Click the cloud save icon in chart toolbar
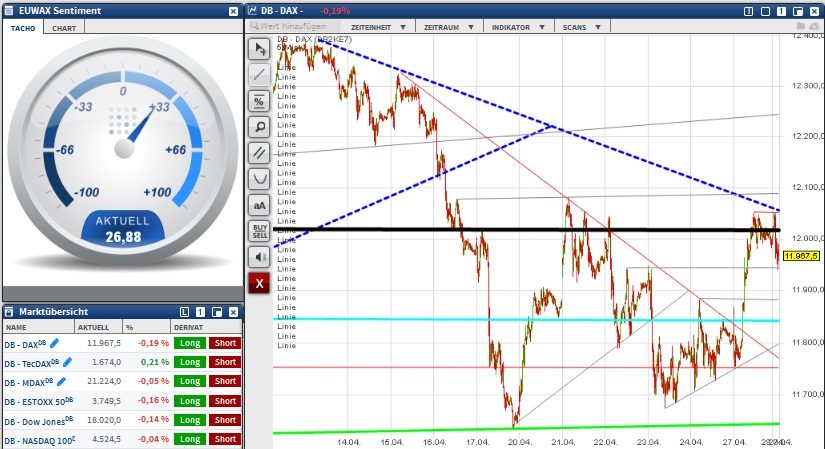The width and height of the screenshot is (825, 449). point(816,26)
